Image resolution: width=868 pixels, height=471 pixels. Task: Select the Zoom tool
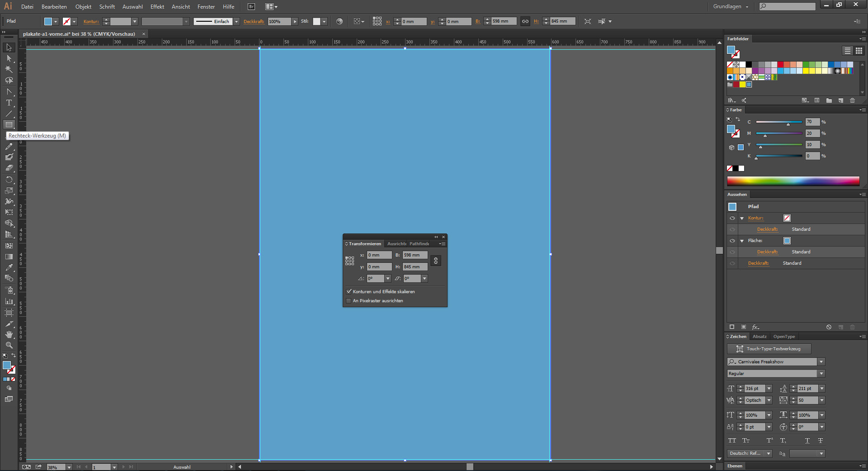9,345
